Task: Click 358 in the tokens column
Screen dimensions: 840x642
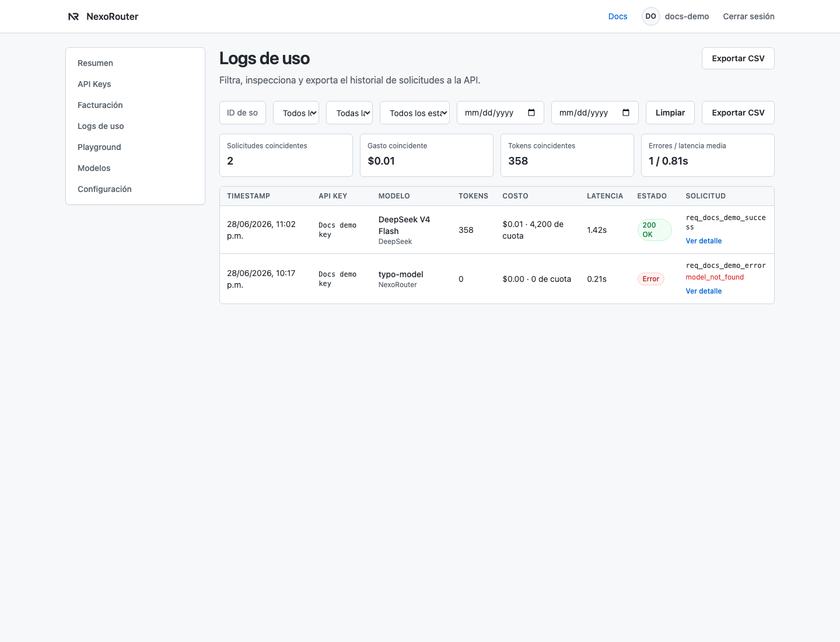Action: tap(466, 230)
